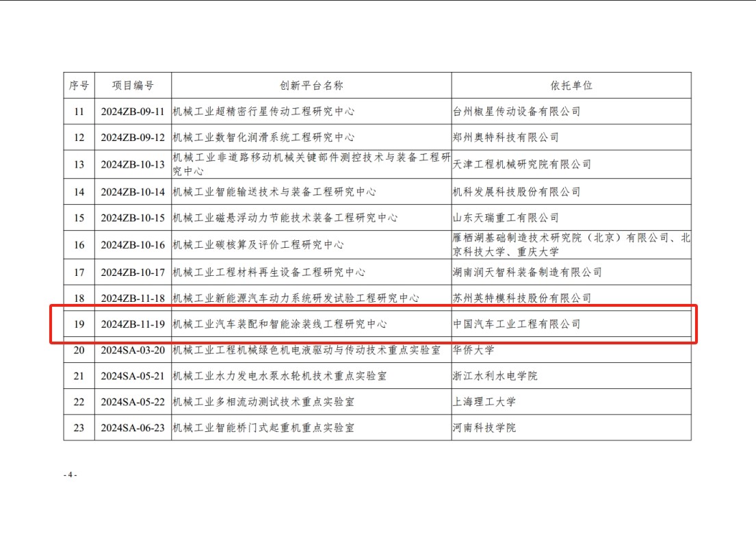Image resolution: width=756 pixels, height=534 pixels.
Task: Click 机械工业工程机械绿色机电液驱动与传动技术重点实验室
Action: point(307,351)
